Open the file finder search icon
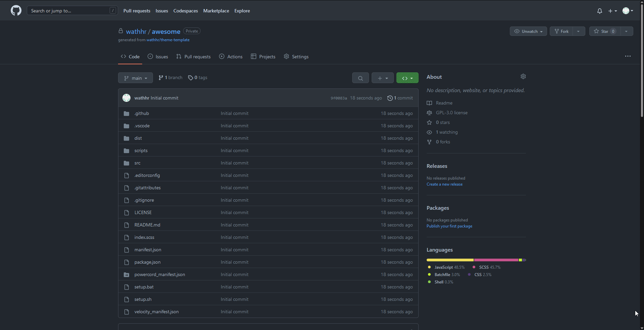The width and height of the screenshot is (644, 330). click(x=360, y=78)
